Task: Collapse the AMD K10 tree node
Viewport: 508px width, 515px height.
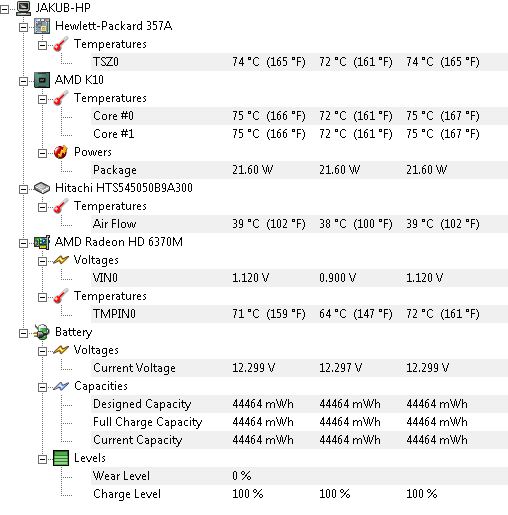Action: (23, 81)
